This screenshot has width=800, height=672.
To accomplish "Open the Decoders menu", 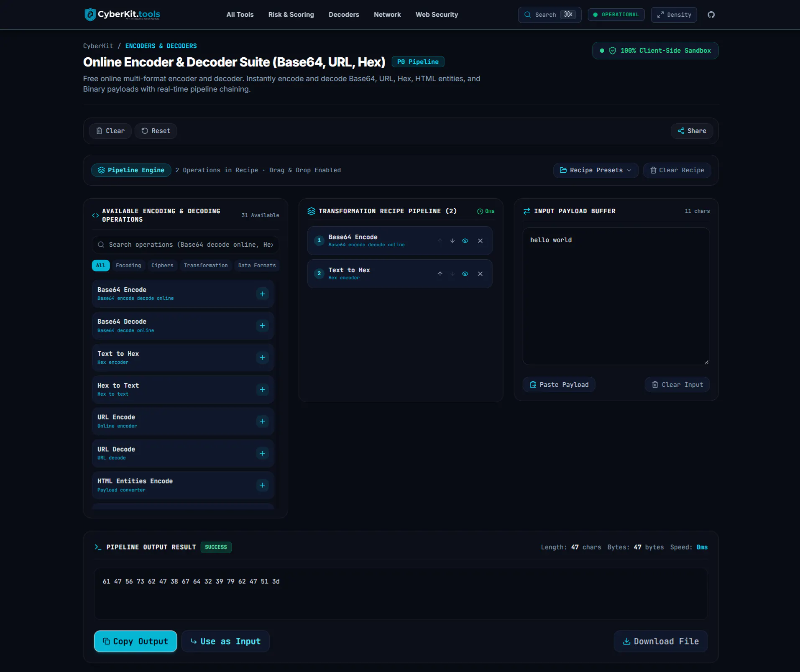I will [x=344, y=15].
